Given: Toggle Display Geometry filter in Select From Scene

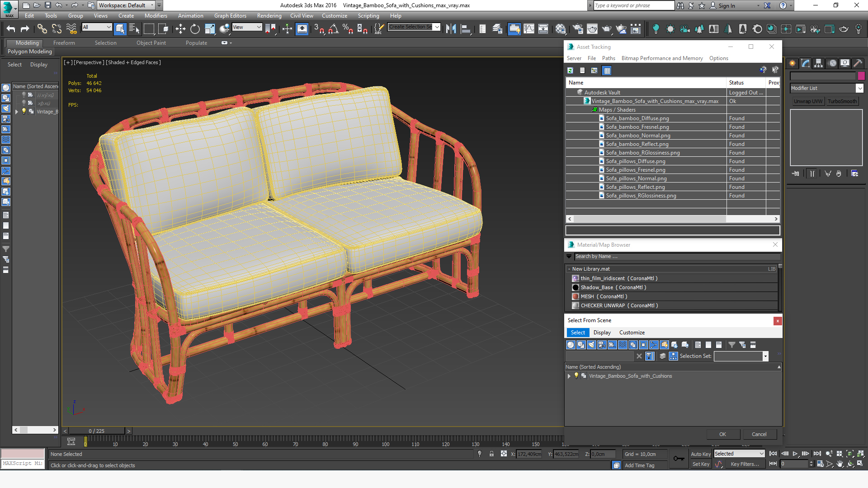Looking at the screenshot, I should (571, 345).
